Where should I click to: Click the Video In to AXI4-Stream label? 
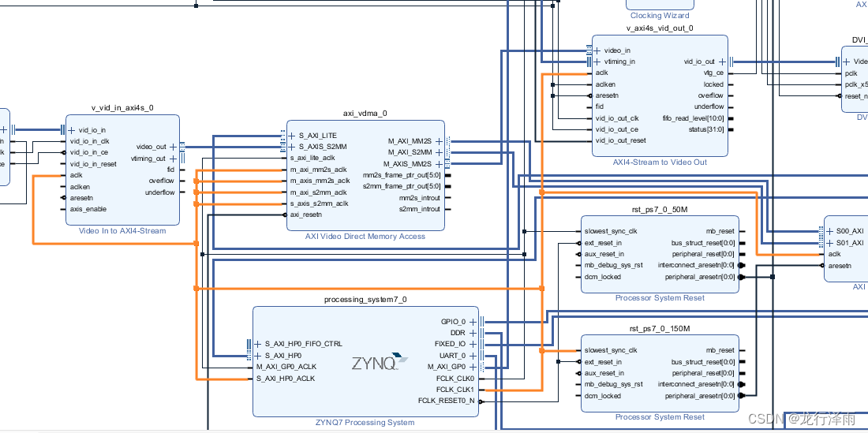point(122,230)
